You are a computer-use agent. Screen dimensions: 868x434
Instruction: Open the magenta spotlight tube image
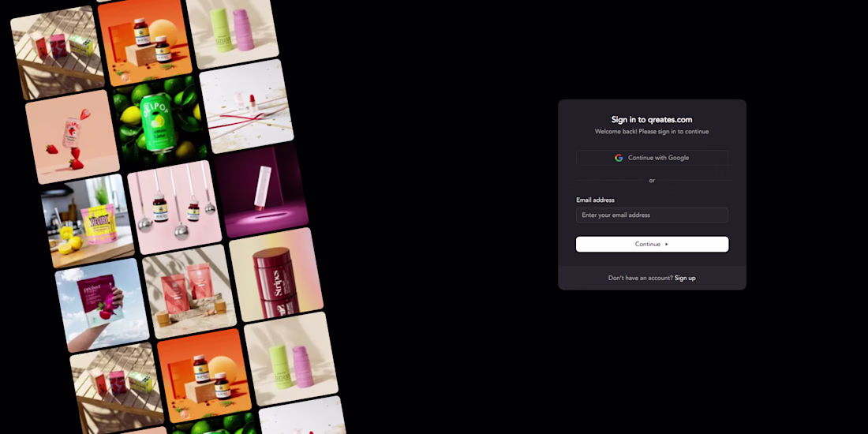(261, 190)
